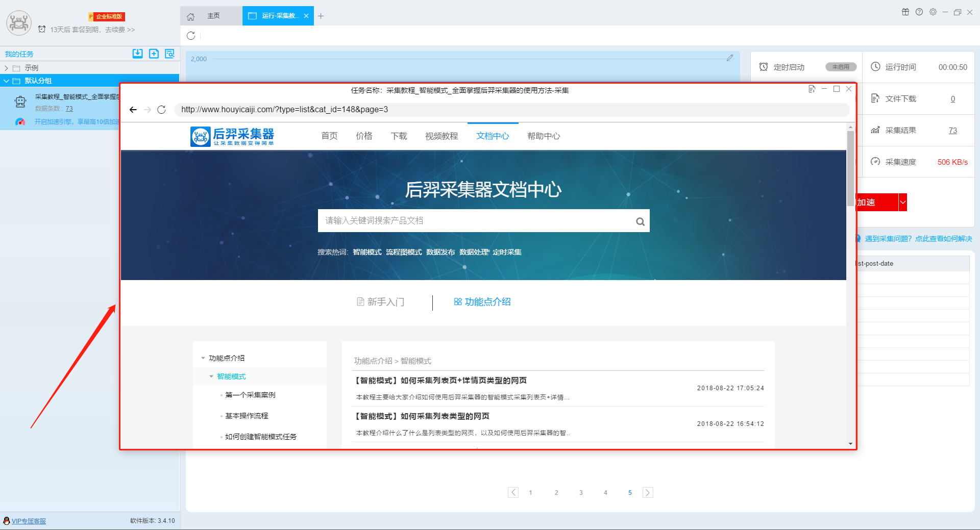980x530 pixels.
Task: Click the 73 data count link in the task list
Action: (69, 109)
